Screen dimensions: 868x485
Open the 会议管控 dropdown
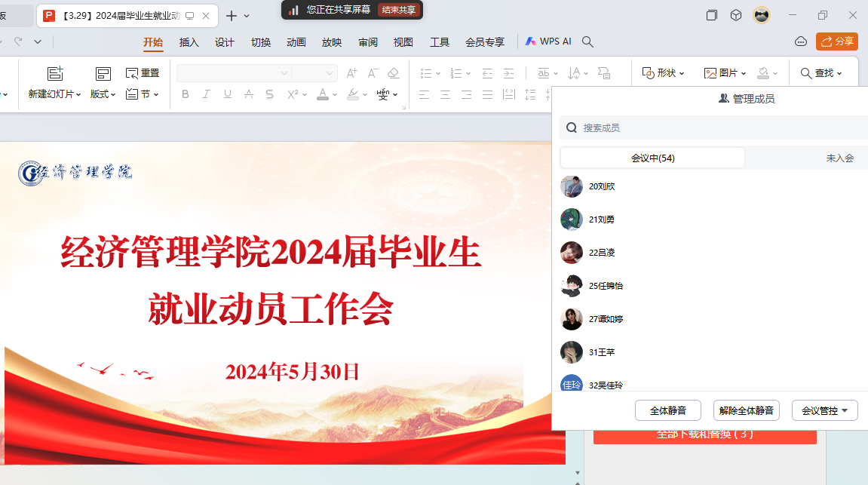(x=825, y=411)
